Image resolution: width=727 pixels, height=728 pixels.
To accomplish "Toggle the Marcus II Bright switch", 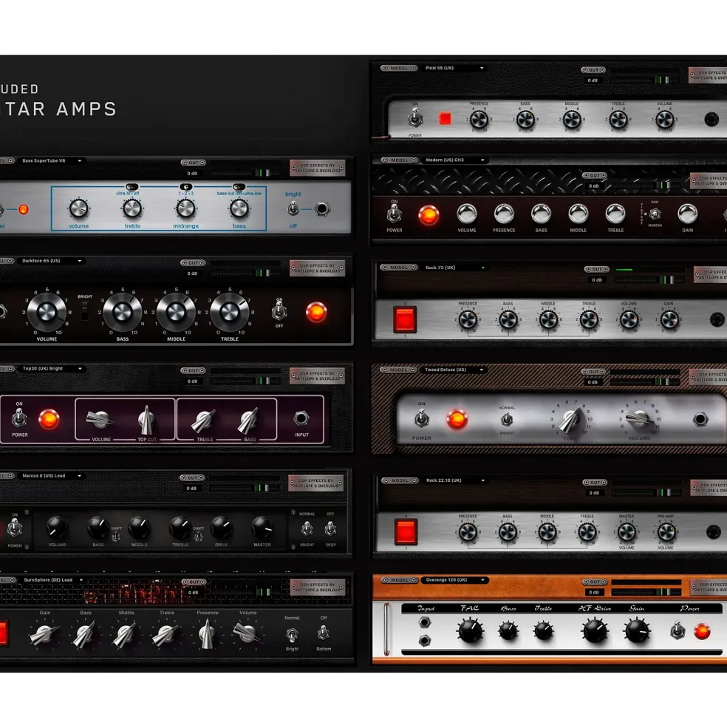I will point(307,528).
